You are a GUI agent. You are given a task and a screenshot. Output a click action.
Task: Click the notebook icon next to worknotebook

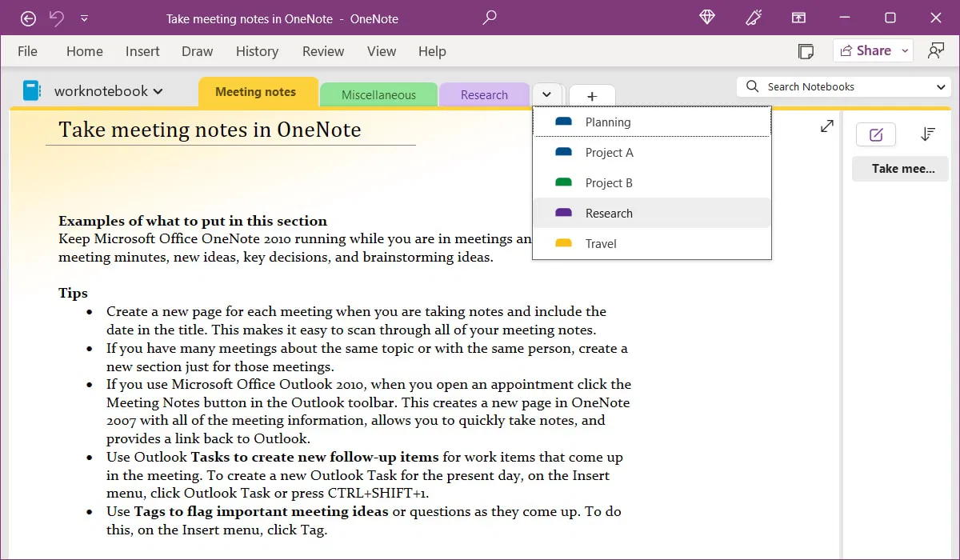coord(31,90)
